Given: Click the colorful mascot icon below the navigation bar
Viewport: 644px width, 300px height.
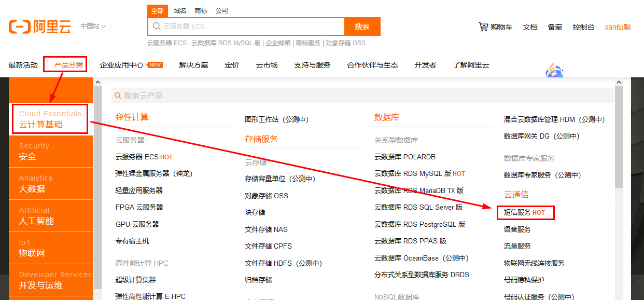Looking at the screenshot, I should (x=554, y=70).
